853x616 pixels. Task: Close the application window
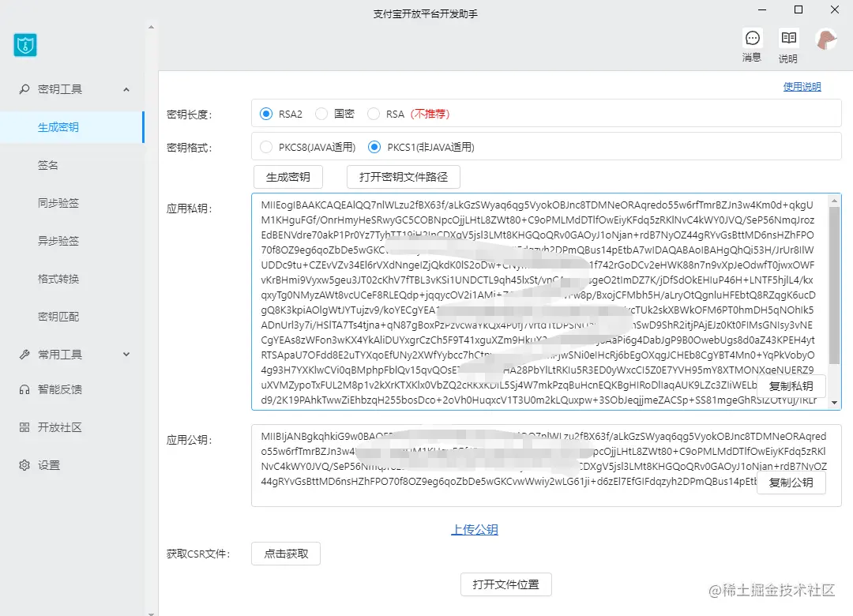click(x=835, y=9)
